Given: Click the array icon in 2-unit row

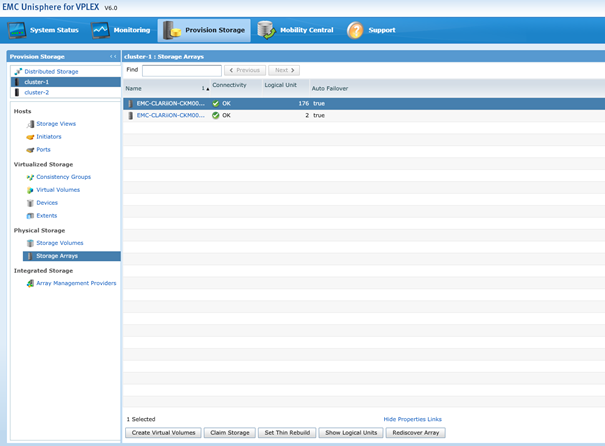Looking at the screenshot, I should pos(130,115).
